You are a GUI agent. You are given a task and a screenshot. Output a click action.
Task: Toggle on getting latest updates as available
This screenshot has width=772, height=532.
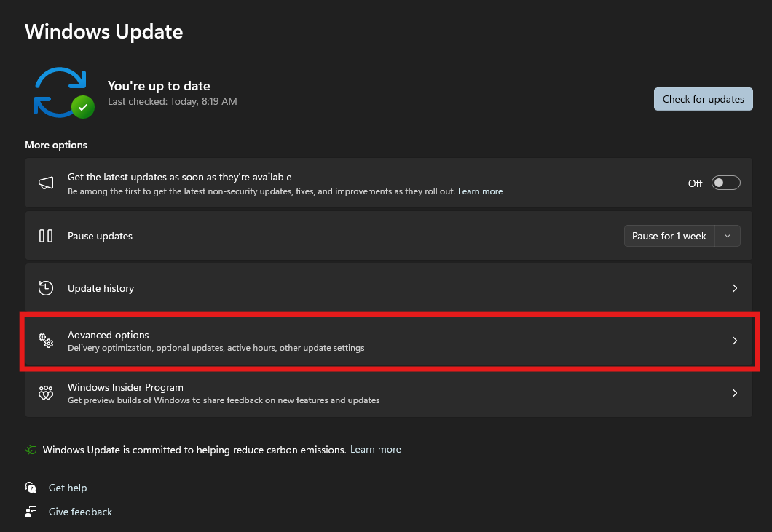(725, 183)
